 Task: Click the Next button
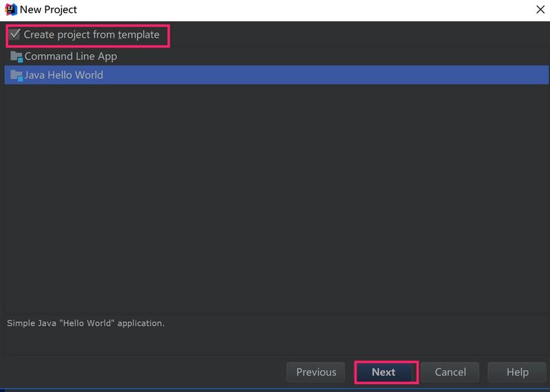point(384,372)
